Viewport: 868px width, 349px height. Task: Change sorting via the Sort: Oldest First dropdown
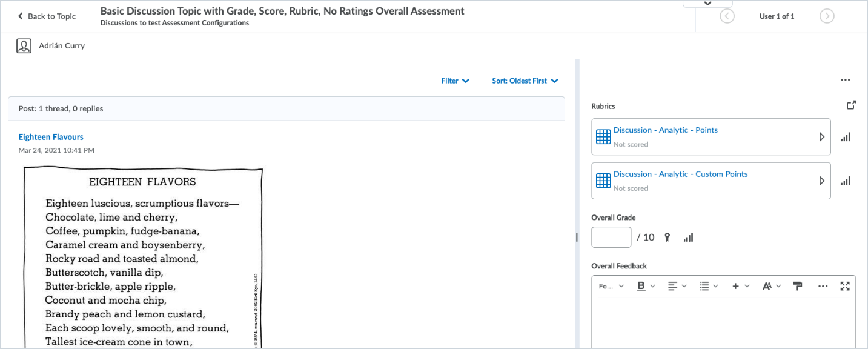tap(525, 80)
